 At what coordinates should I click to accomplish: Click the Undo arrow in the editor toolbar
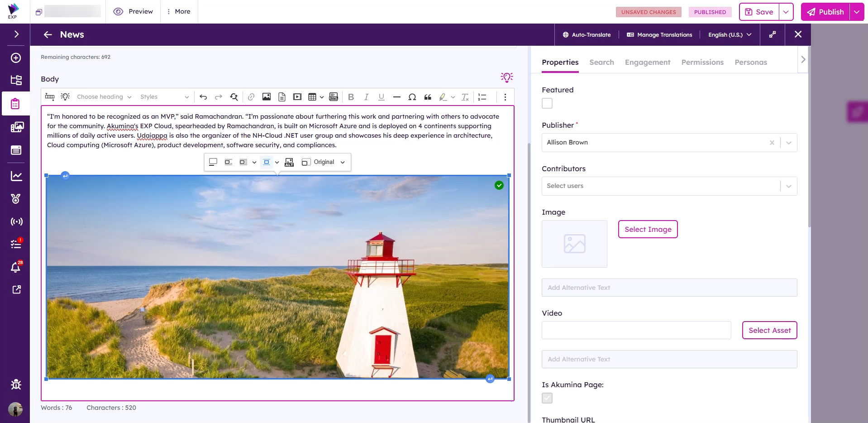[203, 97]
